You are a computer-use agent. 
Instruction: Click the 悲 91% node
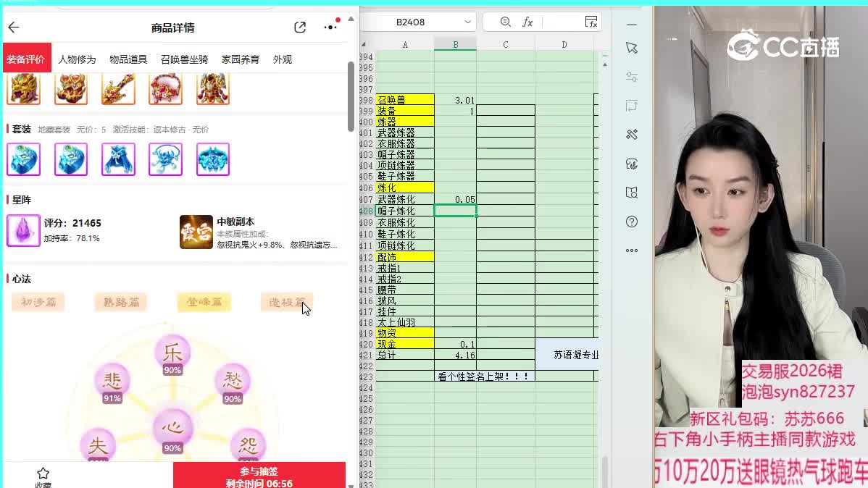click(x=112, y=384)
